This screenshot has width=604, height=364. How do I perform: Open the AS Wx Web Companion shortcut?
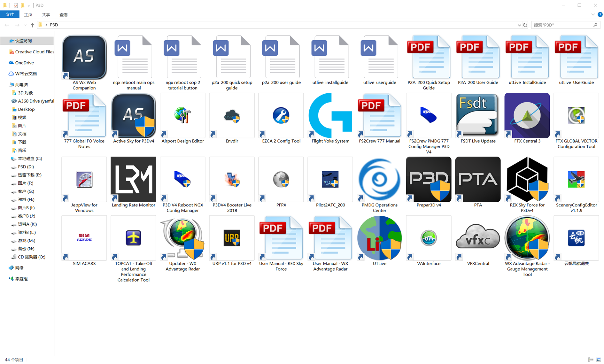pyautogui.click(x=84, y=63)
